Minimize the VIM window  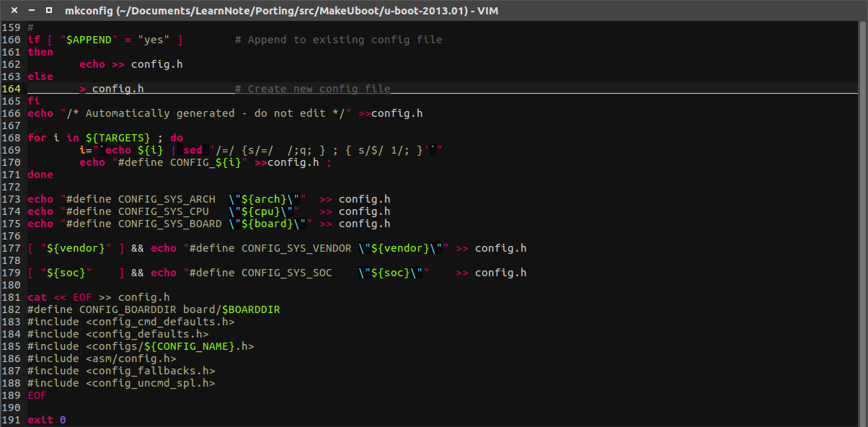point(31,11)
